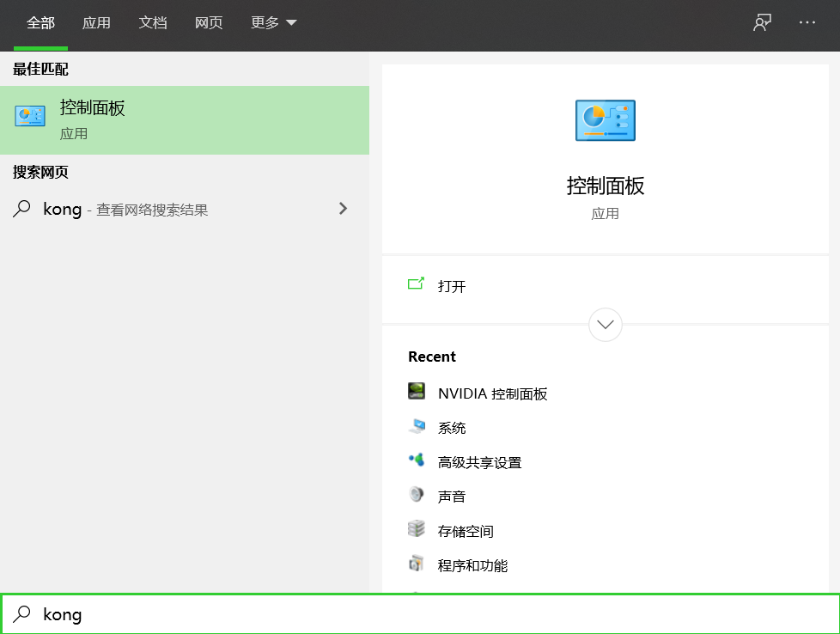Expand the kong web search results arrow
The width and height of the screenshot is (840, 634).
click(x=343, y=209)
